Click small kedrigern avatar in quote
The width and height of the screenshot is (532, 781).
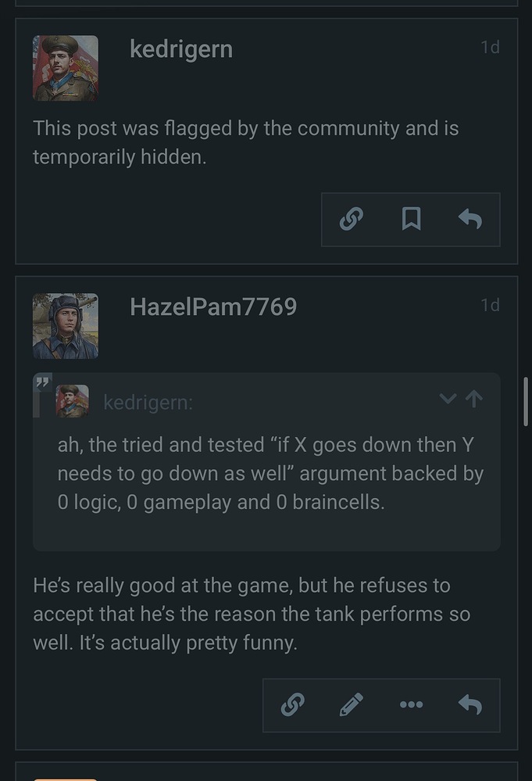point(72,401)
